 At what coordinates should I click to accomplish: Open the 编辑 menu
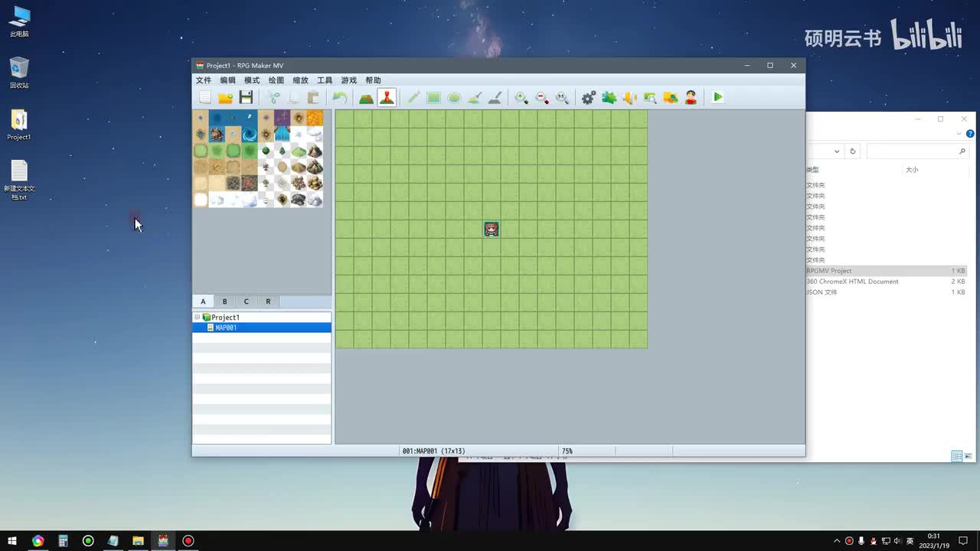pos(228,80)
